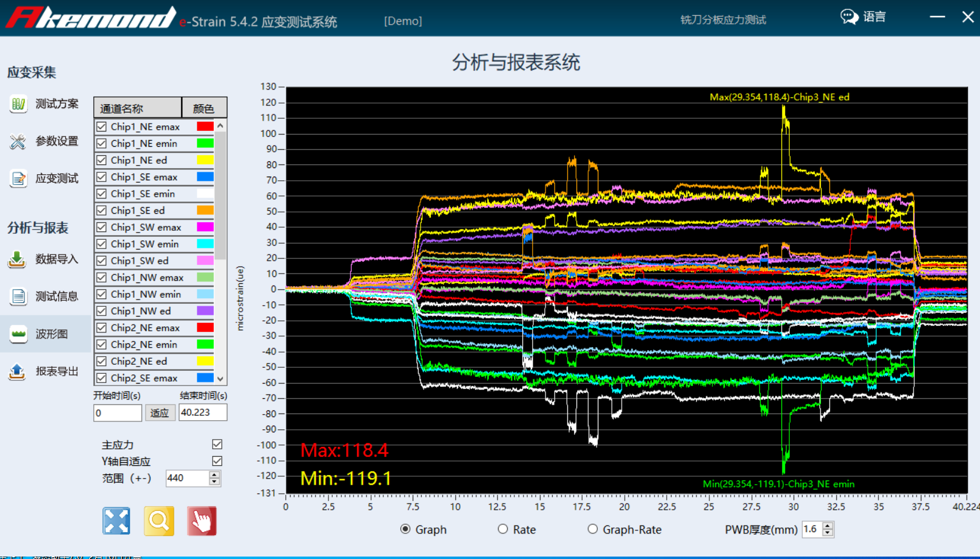Image resolution: width=980 pixels, height=559 pixels.
Task: Click the Akemond logo
Action: click(91, 17)
